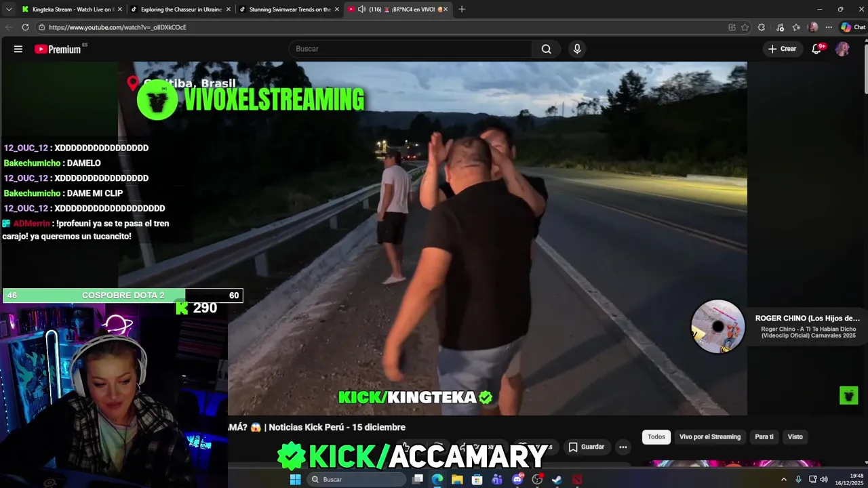Open the media control music icon
The image size is (868, 488).
click(x=781, y=27)
